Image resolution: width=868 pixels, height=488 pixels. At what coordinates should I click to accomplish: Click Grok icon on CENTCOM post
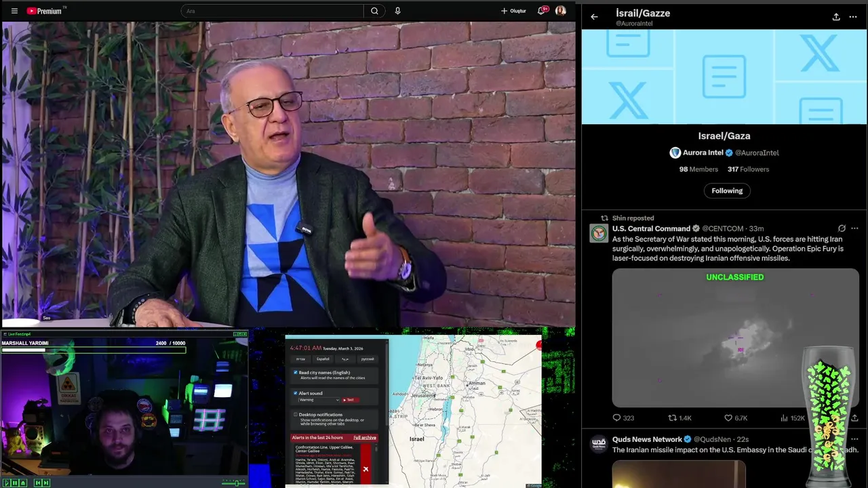click(842, 228)
